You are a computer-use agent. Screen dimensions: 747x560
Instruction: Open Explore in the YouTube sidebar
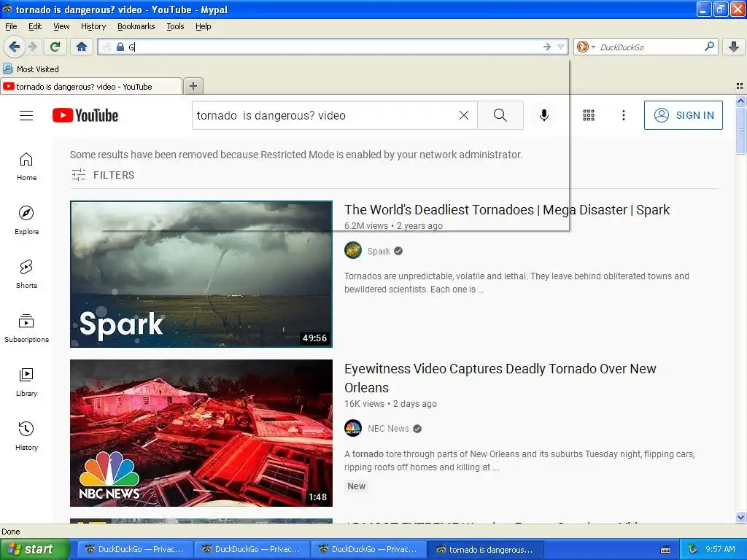coord(26,220)
